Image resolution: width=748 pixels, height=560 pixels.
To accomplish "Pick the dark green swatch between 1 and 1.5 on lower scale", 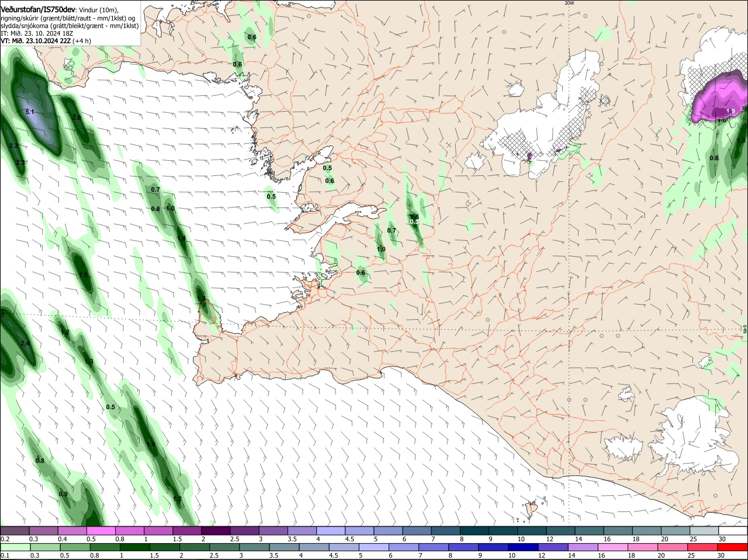I will point(135,547).
